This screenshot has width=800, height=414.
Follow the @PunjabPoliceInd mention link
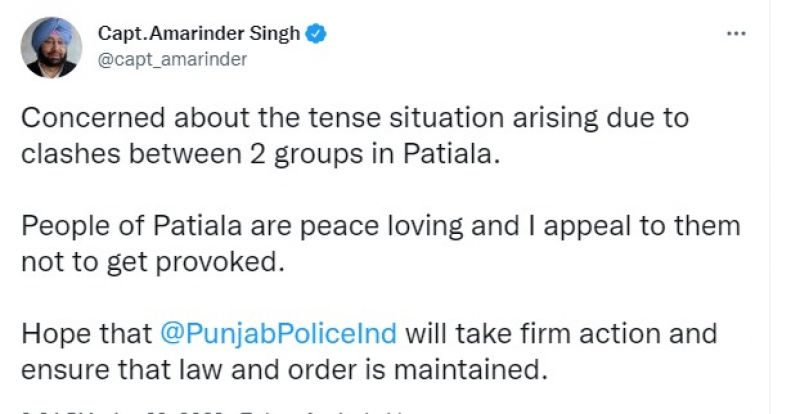[x=277, y=333]
